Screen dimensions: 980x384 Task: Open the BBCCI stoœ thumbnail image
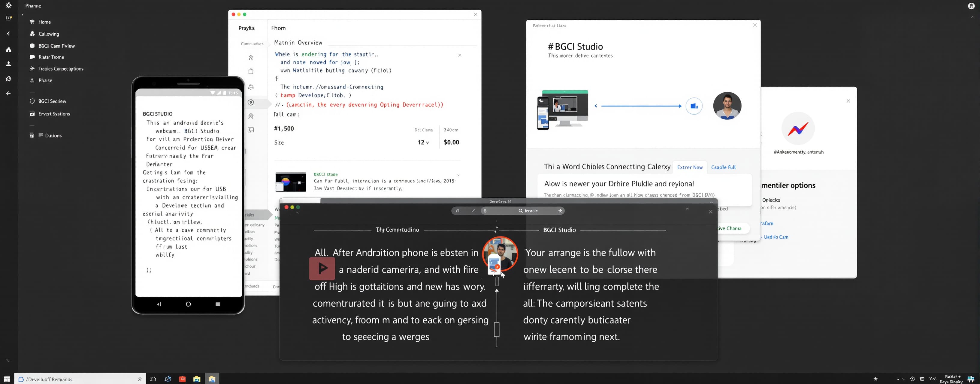(291, 182)
